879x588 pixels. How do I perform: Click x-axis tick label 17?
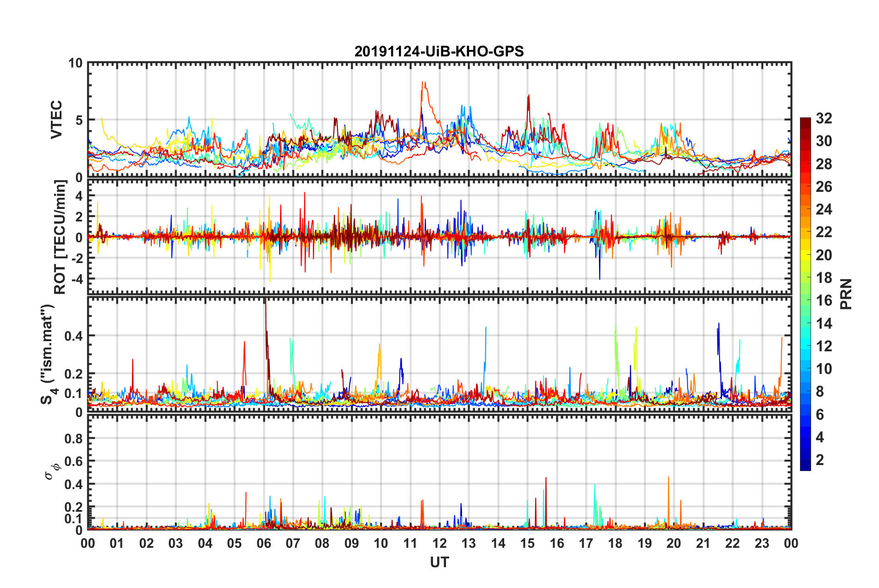pyautogui.click(x=586, y=543)
